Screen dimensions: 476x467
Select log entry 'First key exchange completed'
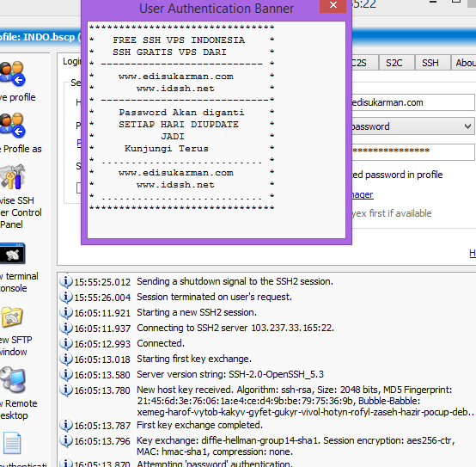coord(199,426)
